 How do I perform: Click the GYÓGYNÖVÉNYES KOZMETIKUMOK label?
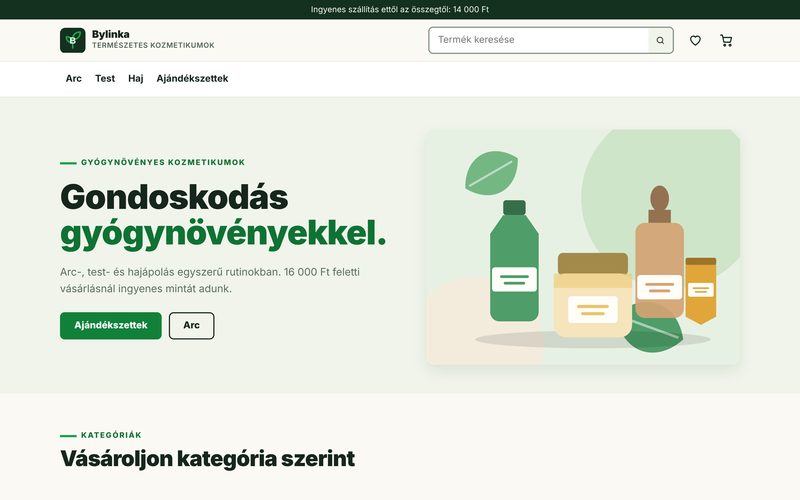163,162
